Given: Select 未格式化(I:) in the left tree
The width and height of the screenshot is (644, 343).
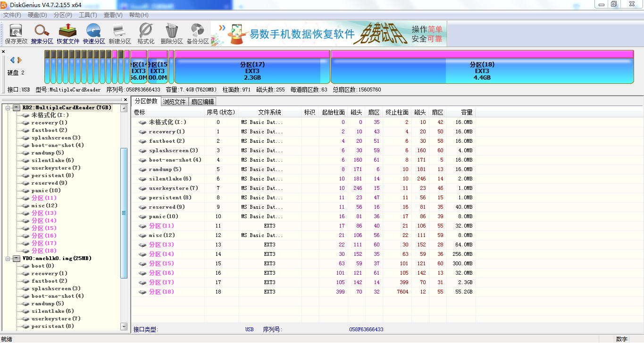Looking at the screenshot, I should point(50,115).
